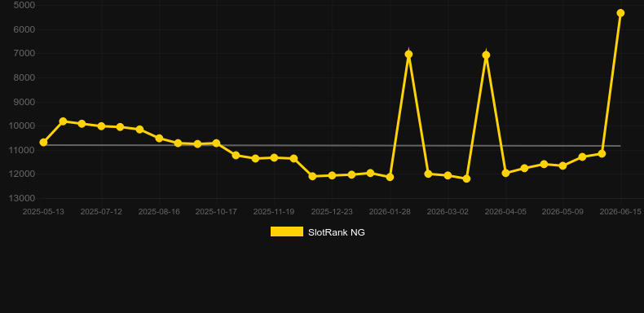This screenshot has width=644, height=313.
Task: Toggle the SlotRank NG legend label
Action: pos(337,232)
